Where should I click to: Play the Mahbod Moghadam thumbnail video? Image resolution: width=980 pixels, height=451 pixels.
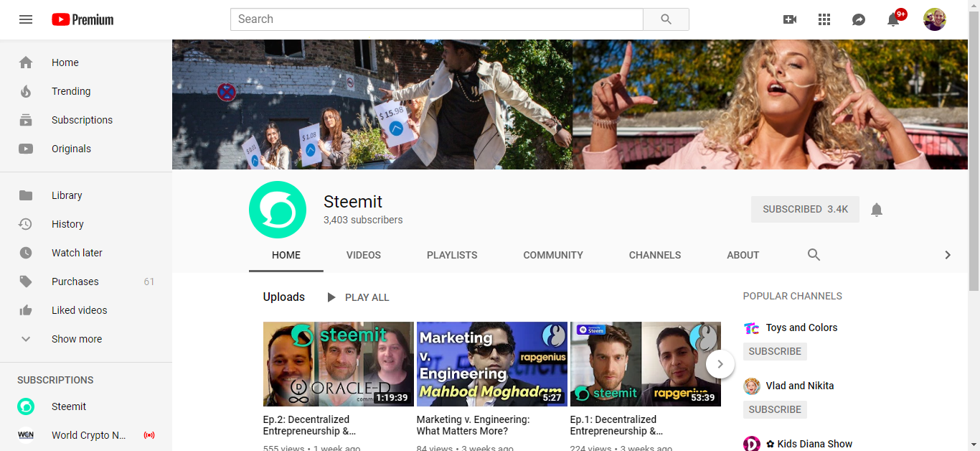[492, 364]
